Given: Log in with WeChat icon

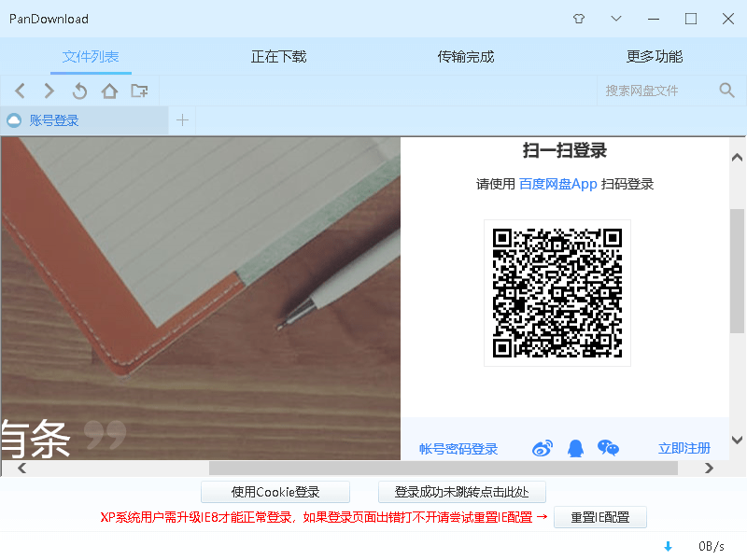Looking at the screenshot, I should pos(609,448).
